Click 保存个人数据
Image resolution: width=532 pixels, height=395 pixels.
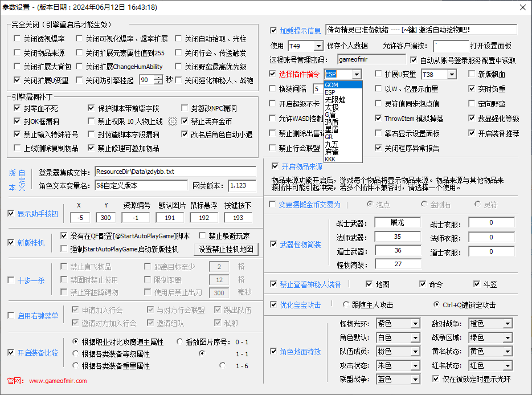(347, 46)
